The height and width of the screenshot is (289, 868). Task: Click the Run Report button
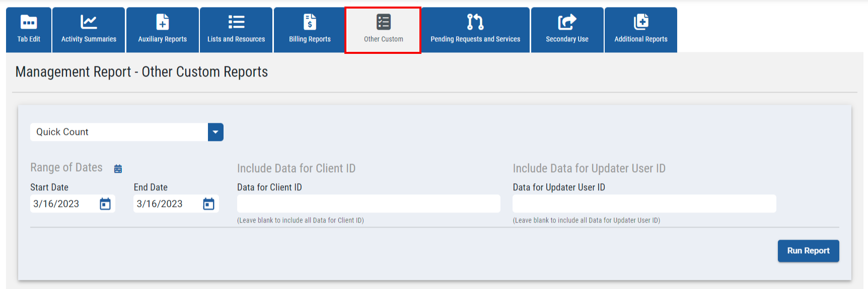808,251
